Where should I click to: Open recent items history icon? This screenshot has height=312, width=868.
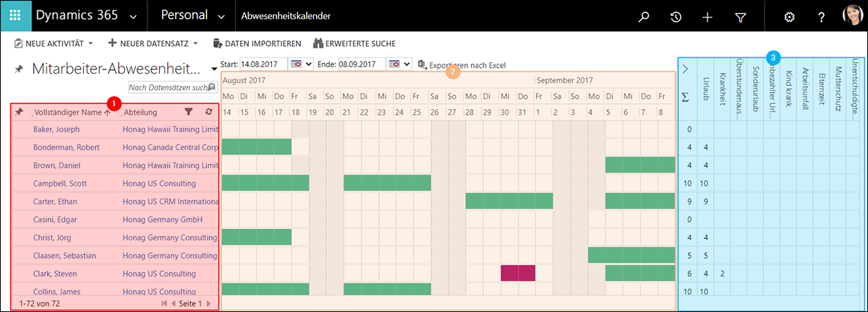pyautogui.click(x=676, y=17)
